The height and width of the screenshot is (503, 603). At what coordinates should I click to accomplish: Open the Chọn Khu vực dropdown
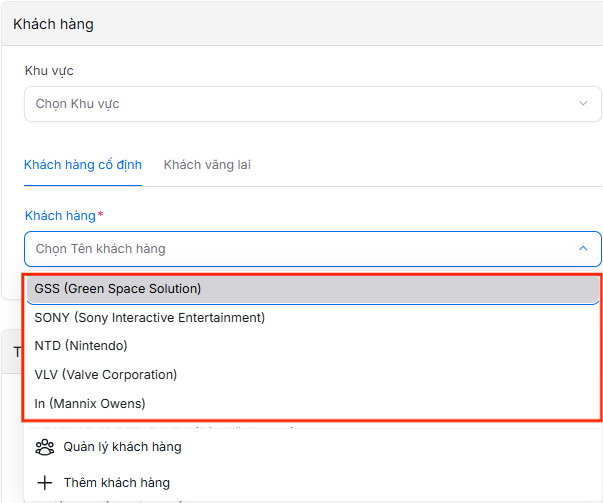(x=312, y=104)
